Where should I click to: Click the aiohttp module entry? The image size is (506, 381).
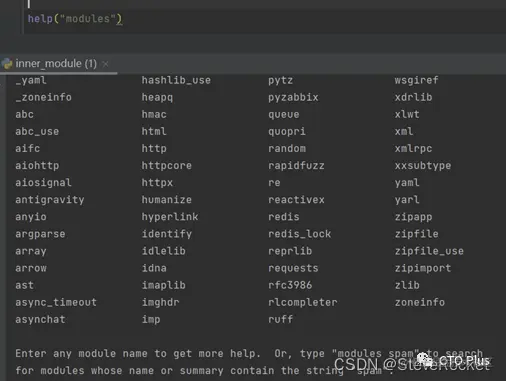(37, 165)
